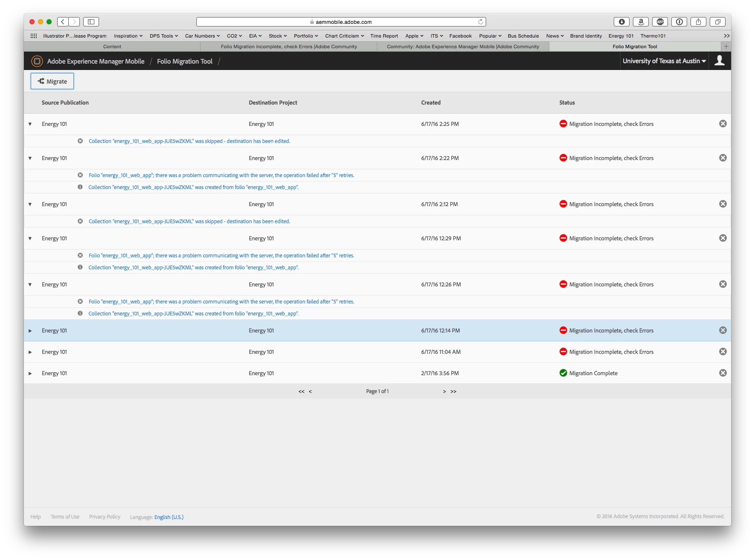This screenshot has height=560, width=755.
Task: Click the Help footer link
Action: point(35,517)
